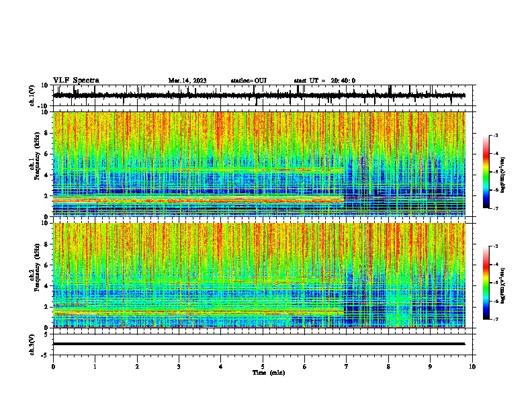
Task: Click time axis tick label "2"
Action: click(x=137, y=367)
